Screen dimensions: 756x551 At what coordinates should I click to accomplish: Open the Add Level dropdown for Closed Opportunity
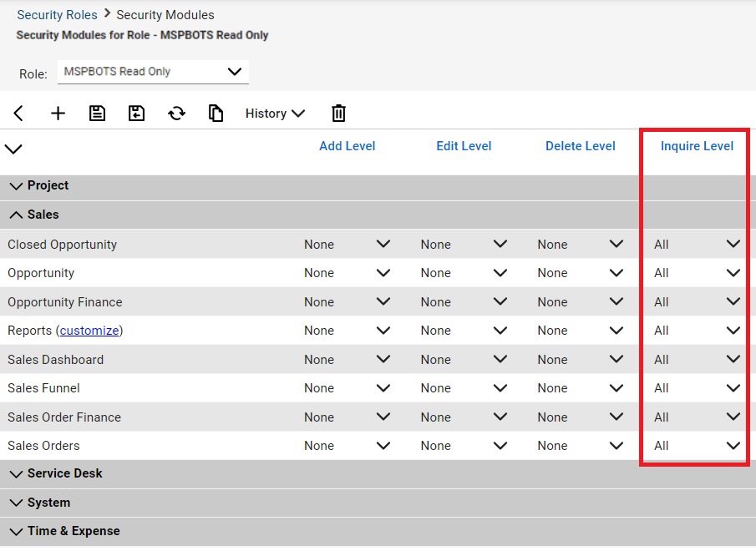coord(383,244)
